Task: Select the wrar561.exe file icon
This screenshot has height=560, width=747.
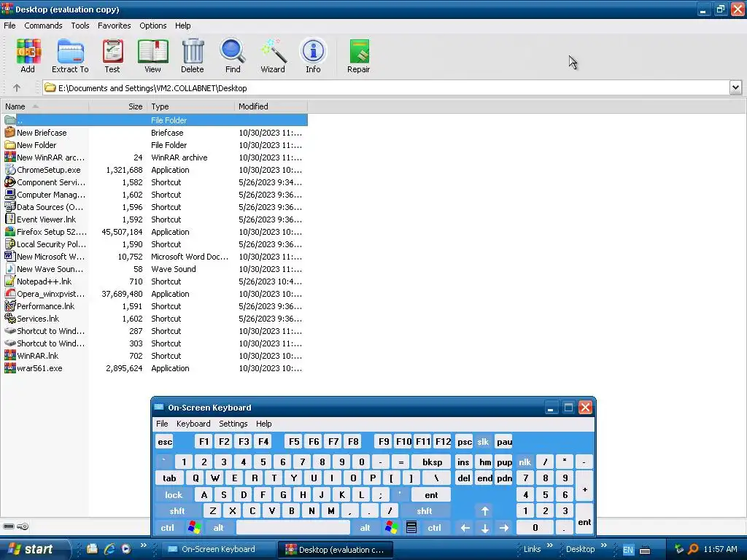Action: point(10,367)
